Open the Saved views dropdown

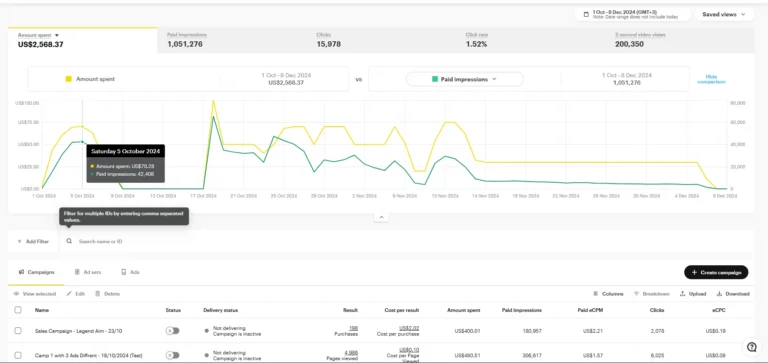(724, 14)
